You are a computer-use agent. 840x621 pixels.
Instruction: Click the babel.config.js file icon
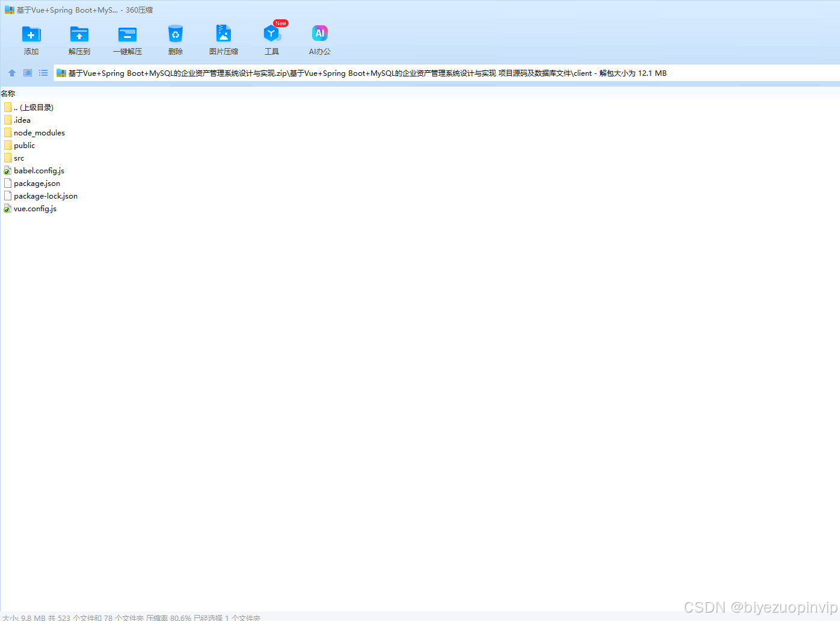click(x=8, y=171)
